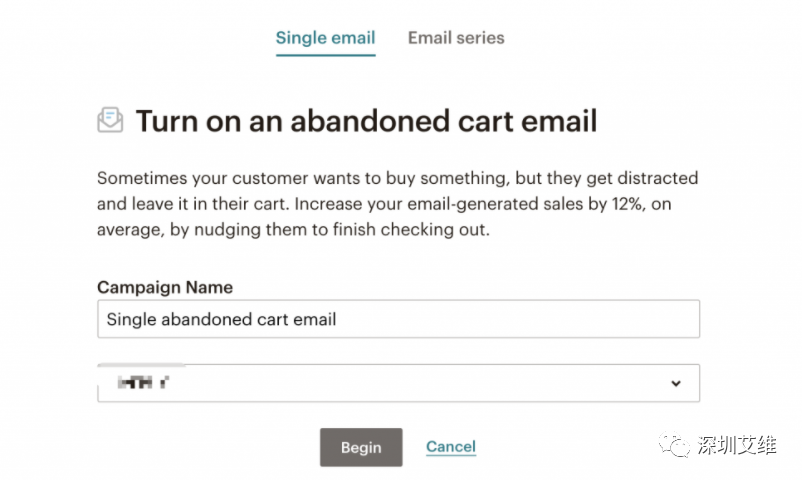This screenshot has width=802, height=480.
Task: Click the 'Turn on an abandoned cart email' heading
Action: tap(366, 122)
